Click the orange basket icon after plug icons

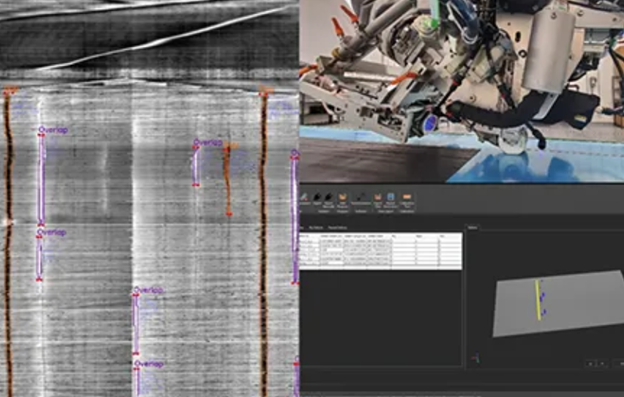(342, 197)
